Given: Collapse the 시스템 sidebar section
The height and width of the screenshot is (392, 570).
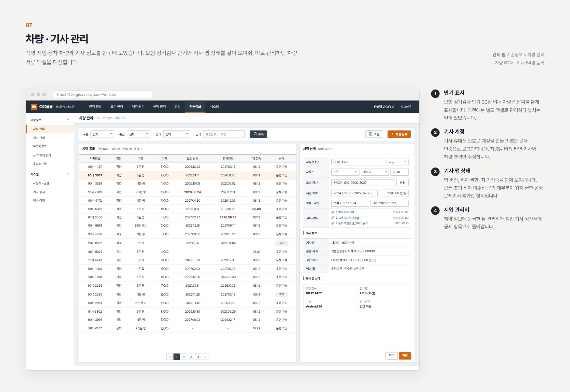Looking at the screenshot, I should pyautogui.click(x=68, y=174).
